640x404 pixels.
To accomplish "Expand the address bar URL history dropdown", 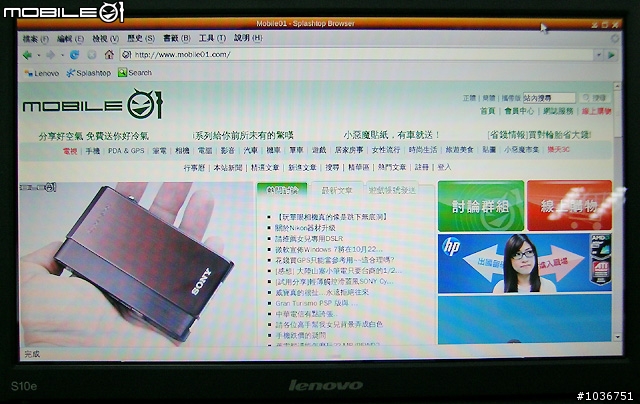I will (x=598, y=55).
